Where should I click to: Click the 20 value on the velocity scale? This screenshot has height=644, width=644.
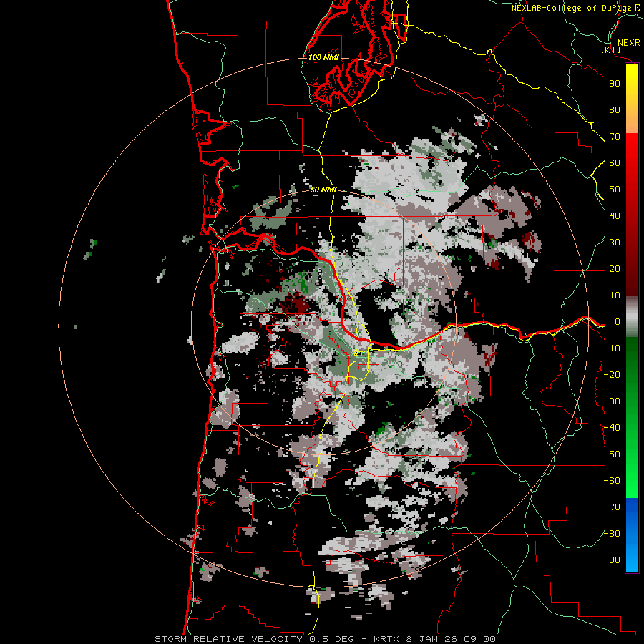pos(615,268)
